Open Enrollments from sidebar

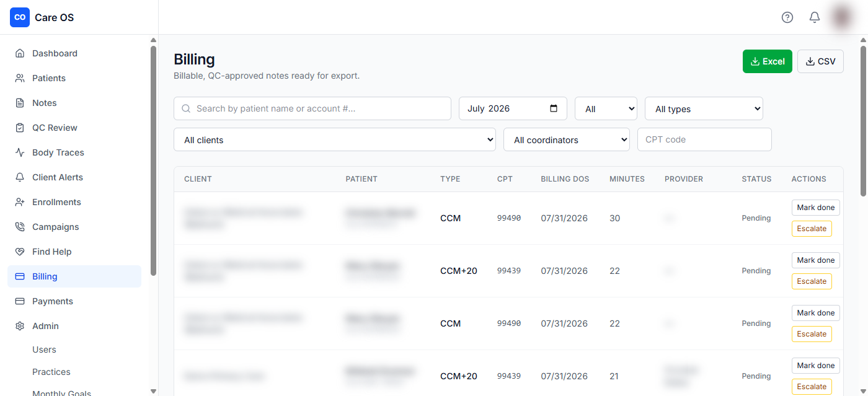pos(74,202)
